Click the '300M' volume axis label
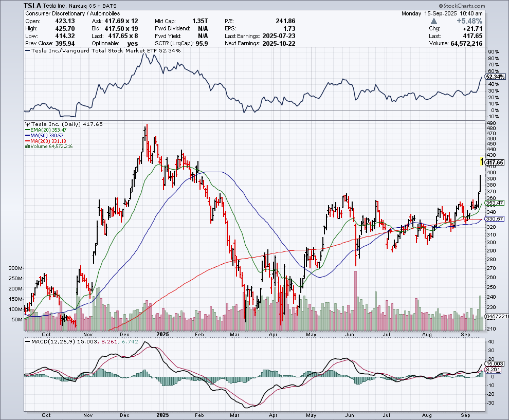The image size is (509, 420). (15, 268)
